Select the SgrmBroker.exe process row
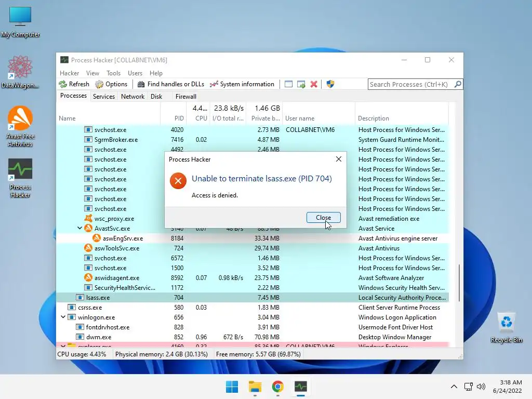The height and width of the screenshot is (399, 532). (252, 139)
